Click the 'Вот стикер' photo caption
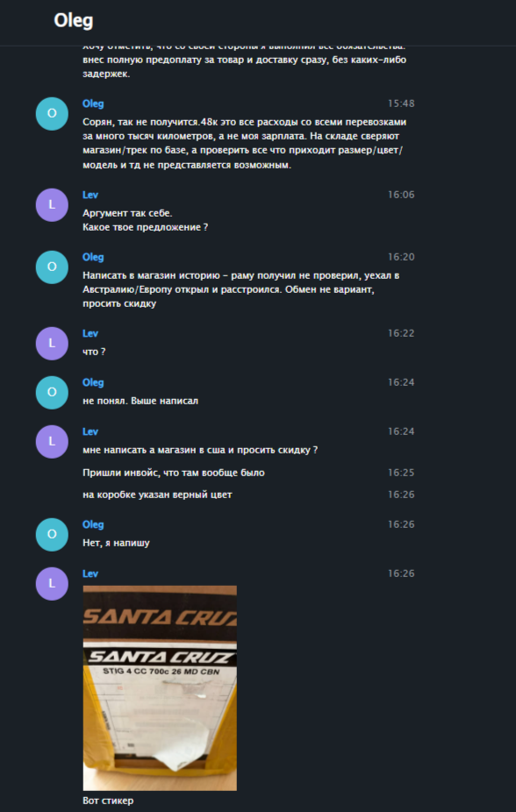Screen dimensions: 516x812 [x=108, y=801]
